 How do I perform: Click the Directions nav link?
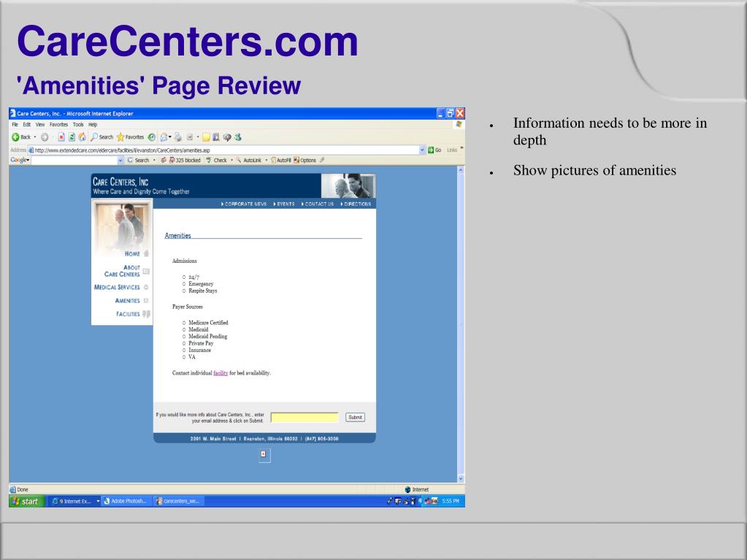[356, 204]
